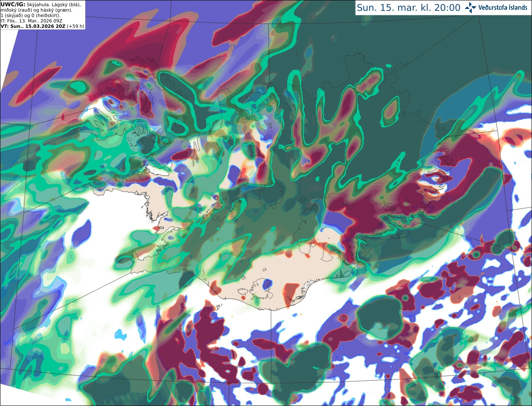The image size is (532, 406).
Task: Click the "UWC/IG: Skýjahula. Lágský (blá)," legend line
Action: pos(41,4)
